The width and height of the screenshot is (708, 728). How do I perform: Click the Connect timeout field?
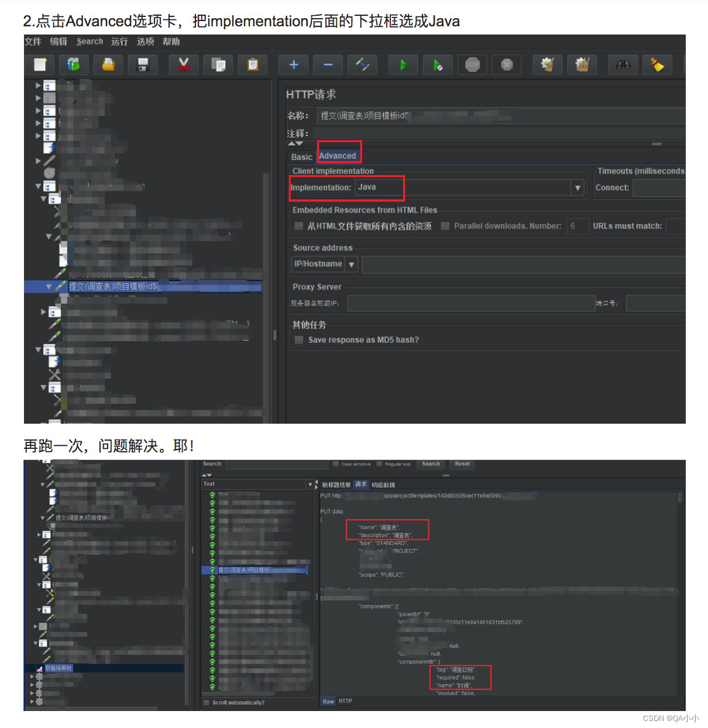[659, 188]
